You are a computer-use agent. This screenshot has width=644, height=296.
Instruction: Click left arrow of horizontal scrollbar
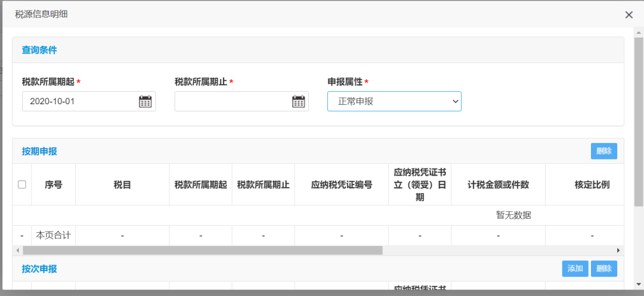tap(17, 251)
